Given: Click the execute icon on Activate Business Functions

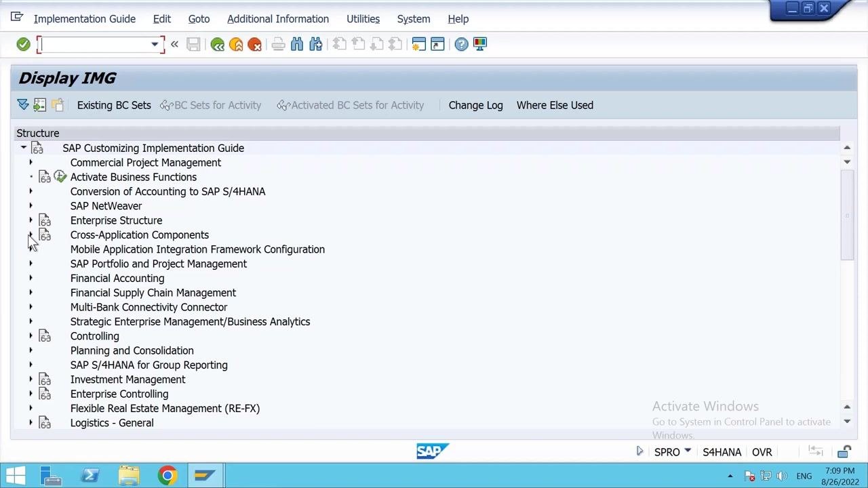Looking at the screenshot, I should pos(60,177).
